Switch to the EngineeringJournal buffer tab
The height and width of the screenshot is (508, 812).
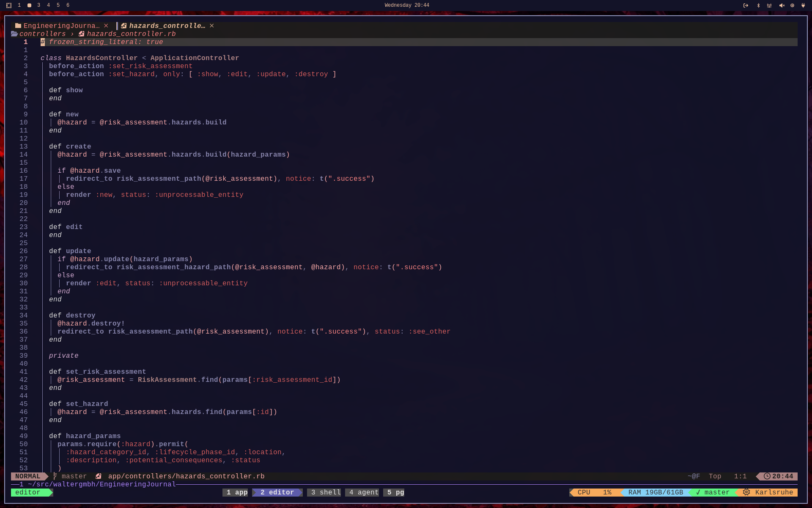coord(61,26)
